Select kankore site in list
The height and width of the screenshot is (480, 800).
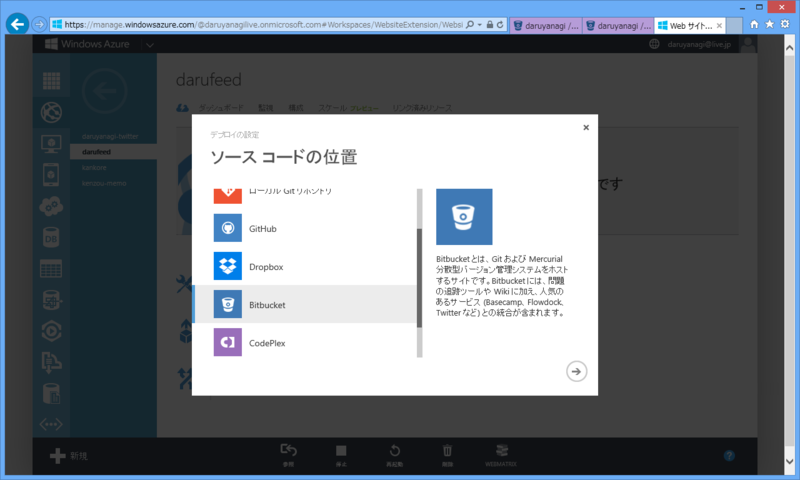coord(94,167)
